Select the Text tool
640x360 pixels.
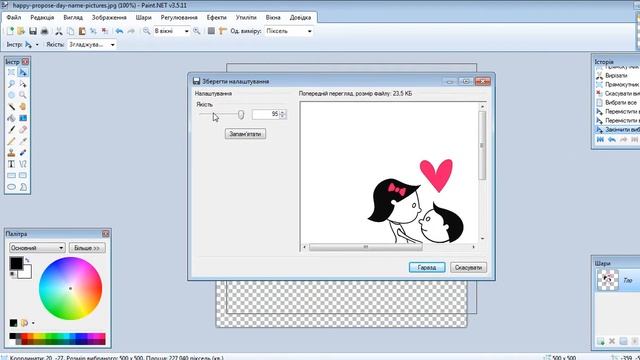coord(11,164)
